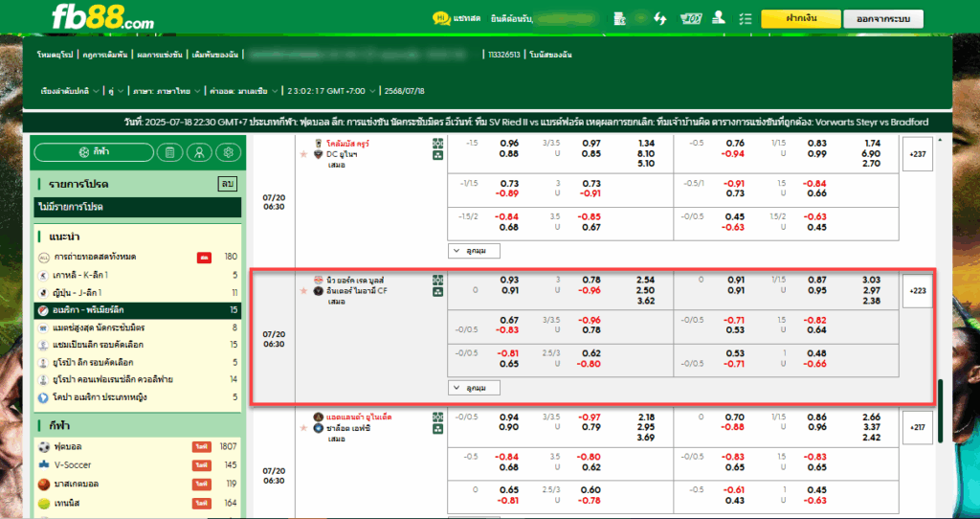Click the fb88.com logo
Viewport: 980px width, 519px height.
click(x=102, y=17)
